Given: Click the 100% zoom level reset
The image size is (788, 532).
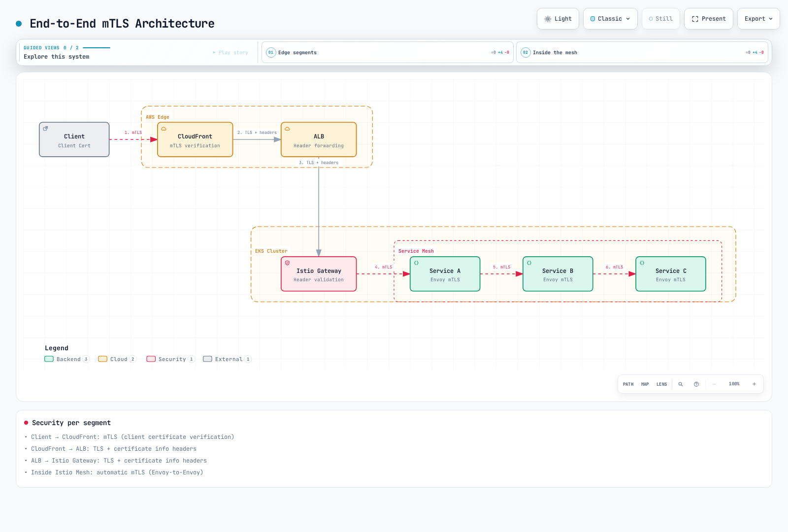Looking at the screenshot, I should point(734,384).
